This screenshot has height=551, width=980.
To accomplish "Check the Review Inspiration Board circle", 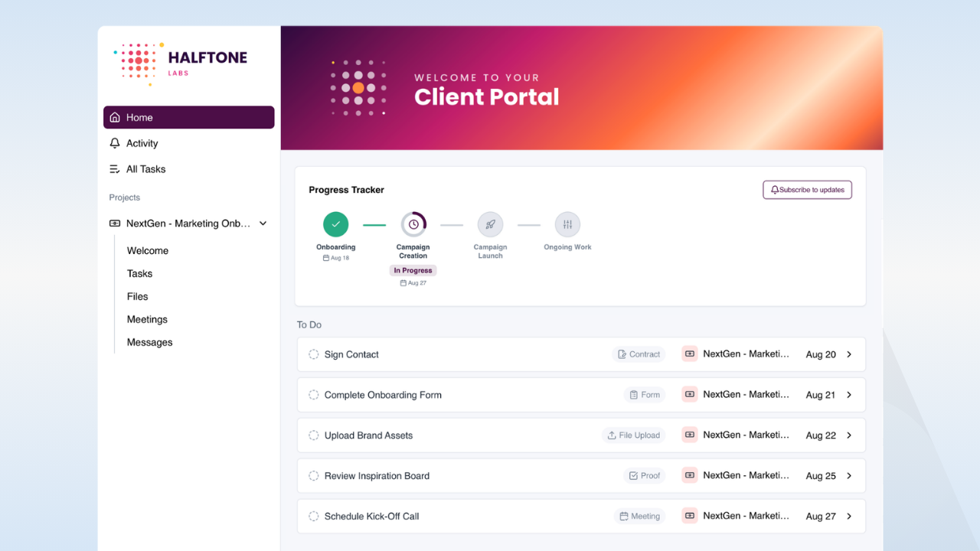I will click(313, 476).
